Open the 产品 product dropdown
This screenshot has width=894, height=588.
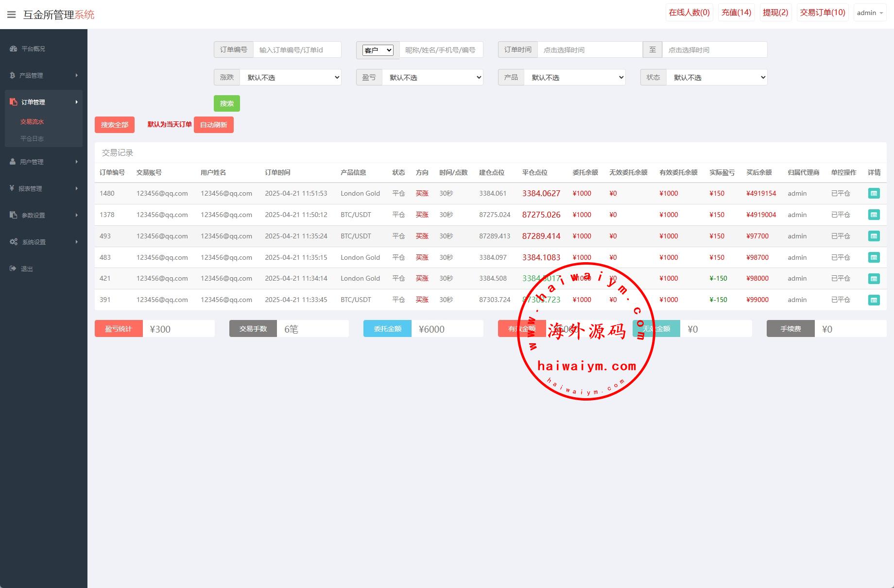pyautogui.click(x=574, y=77)
